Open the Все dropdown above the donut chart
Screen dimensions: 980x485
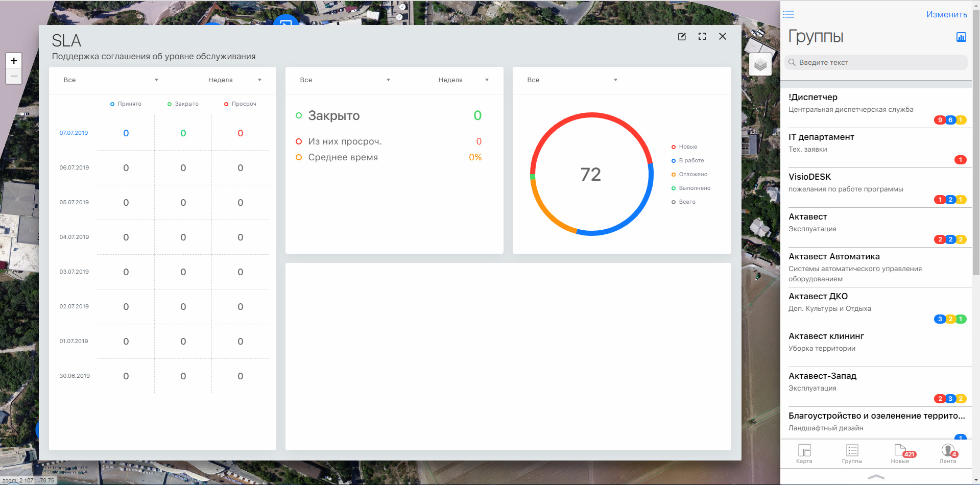pyautogui.click(x=572, y=80)
